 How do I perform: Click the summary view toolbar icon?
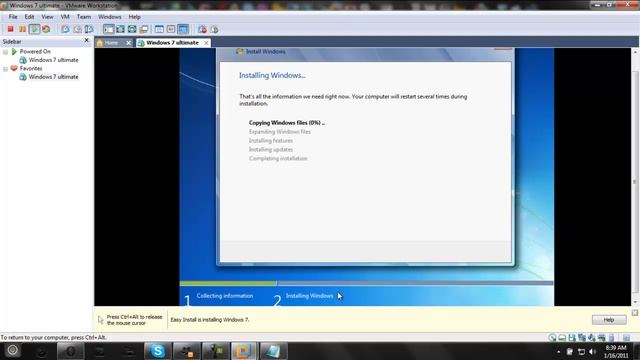pyautogui.click(x=159, y=29)
